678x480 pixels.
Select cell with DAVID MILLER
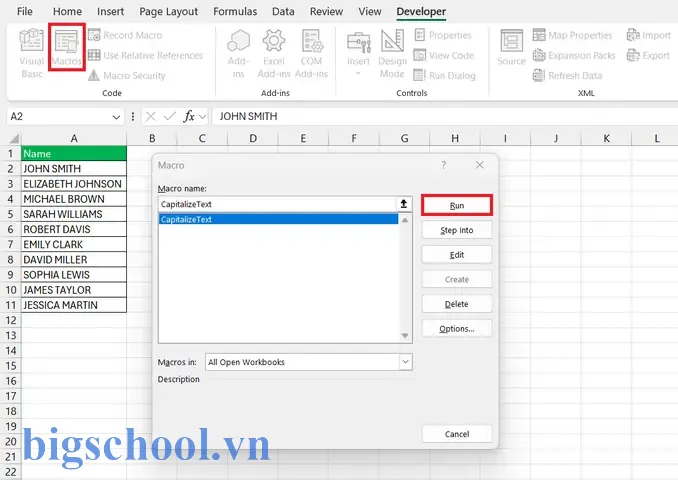74,259
